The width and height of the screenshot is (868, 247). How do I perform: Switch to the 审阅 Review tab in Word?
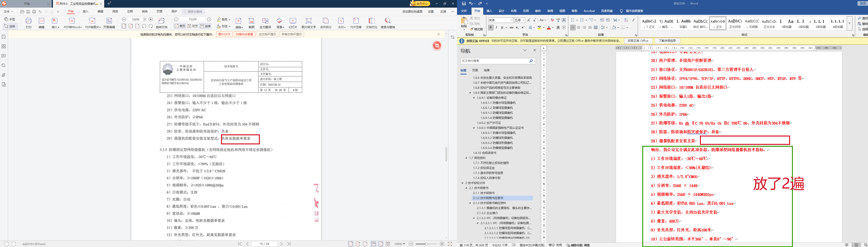tap(550, 11)
